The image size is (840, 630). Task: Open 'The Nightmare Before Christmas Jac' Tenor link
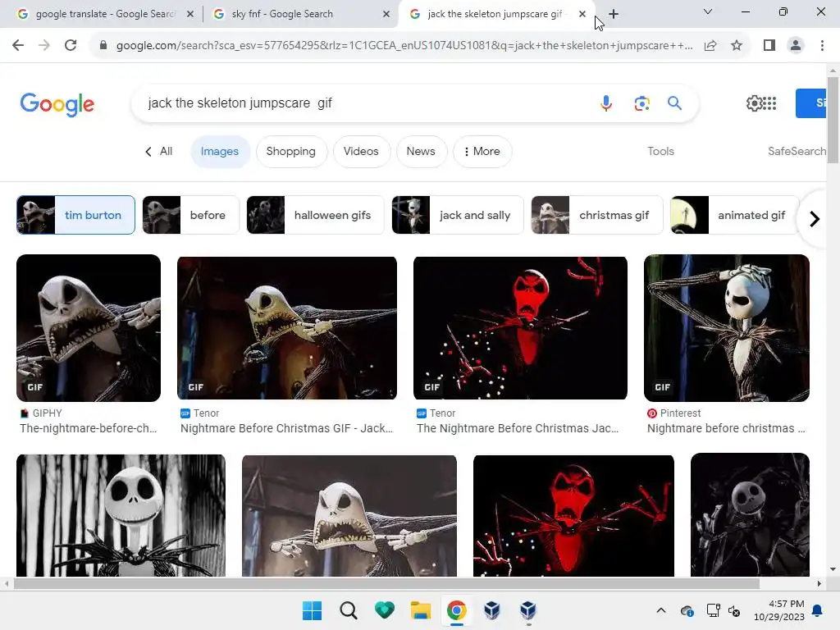[518, 428]
